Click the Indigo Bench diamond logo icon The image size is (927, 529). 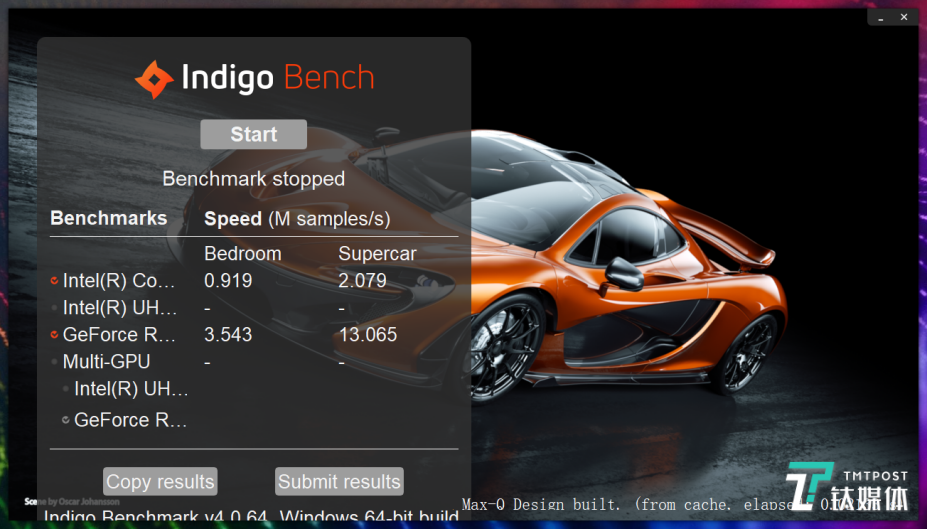pyautogui.click(x=154, y=79)
